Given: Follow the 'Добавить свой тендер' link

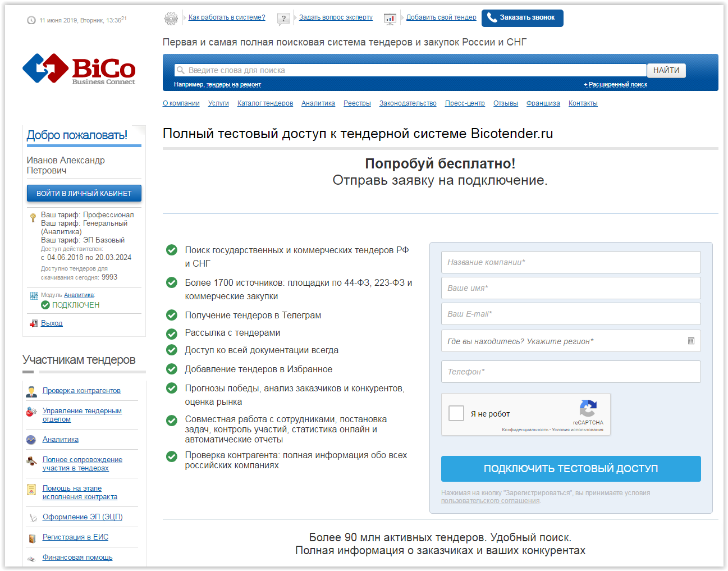Looking at the screenshot, I should tap(441, 17).
